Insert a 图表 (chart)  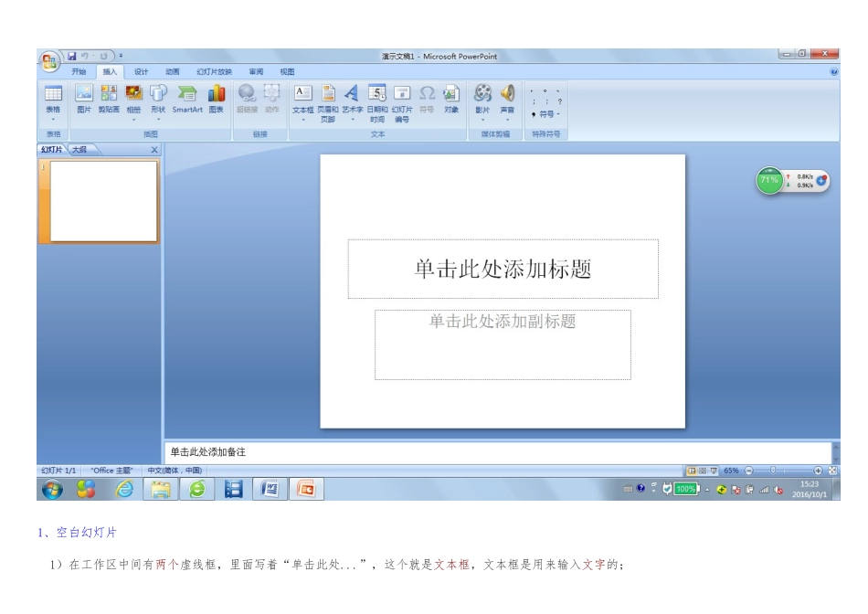click(x=217, y=99)
